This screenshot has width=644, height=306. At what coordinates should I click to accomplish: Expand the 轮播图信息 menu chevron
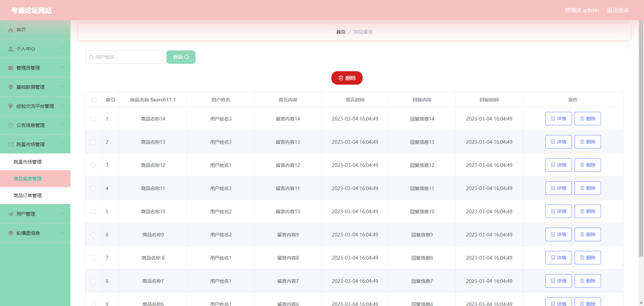[x=62, y=233]
